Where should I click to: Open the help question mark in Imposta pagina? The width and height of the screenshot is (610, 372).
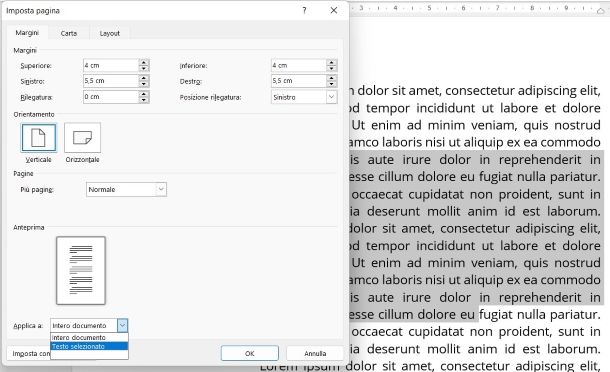pyautogui.click(x=304, y=11)
